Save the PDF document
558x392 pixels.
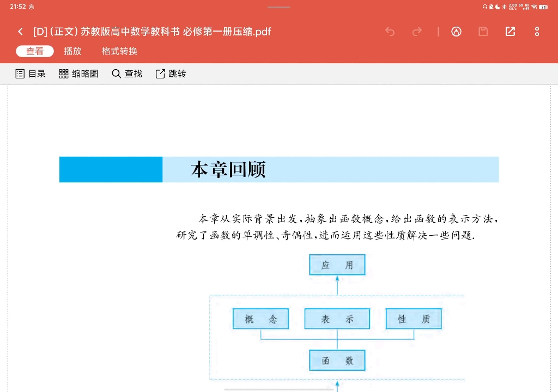(x=483, y=32)
